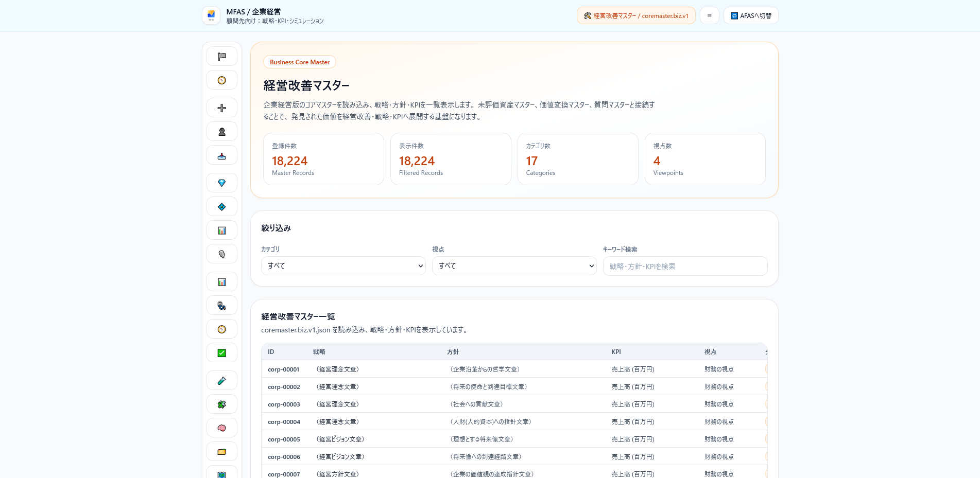Click the 視点 table column header
Viewport: 980px width, 478px height.
pos(710,352)
